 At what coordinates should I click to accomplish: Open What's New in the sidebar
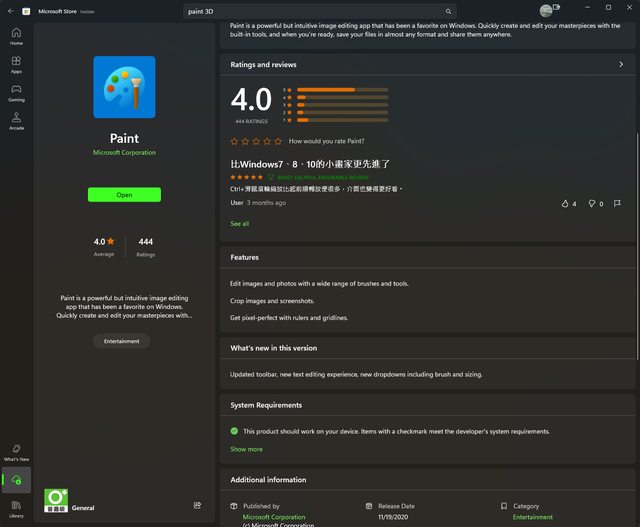[16, 452]
